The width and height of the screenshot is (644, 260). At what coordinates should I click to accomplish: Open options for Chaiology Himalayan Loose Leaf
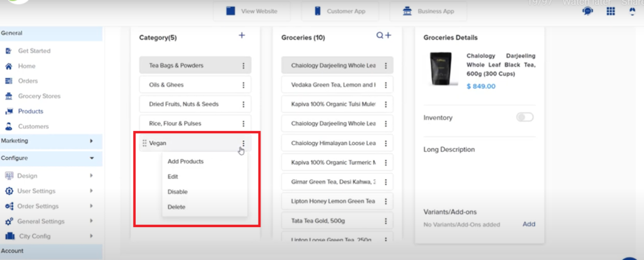click(x=386, y=143)
